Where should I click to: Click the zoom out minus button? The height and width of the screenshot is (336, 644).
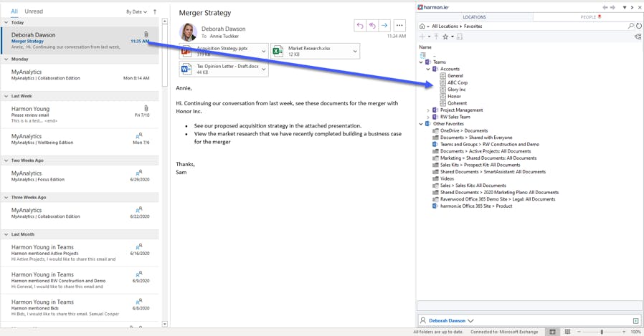pos(579,332)
